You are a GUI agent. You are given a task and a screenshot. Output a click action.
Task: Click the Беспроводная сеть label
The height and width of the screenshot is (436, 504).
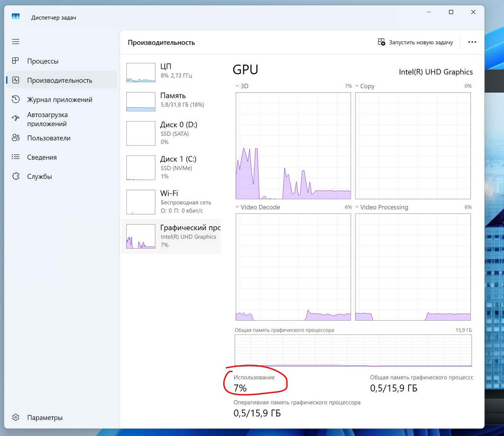click(186, 202)
